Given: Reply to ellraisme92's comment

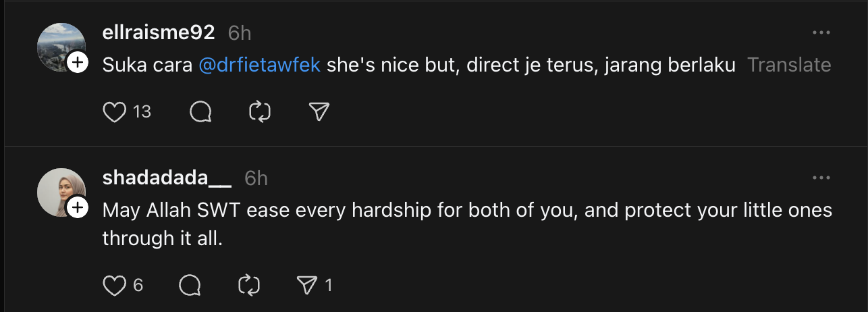Looking at the screenshot, I should point(200,111).
